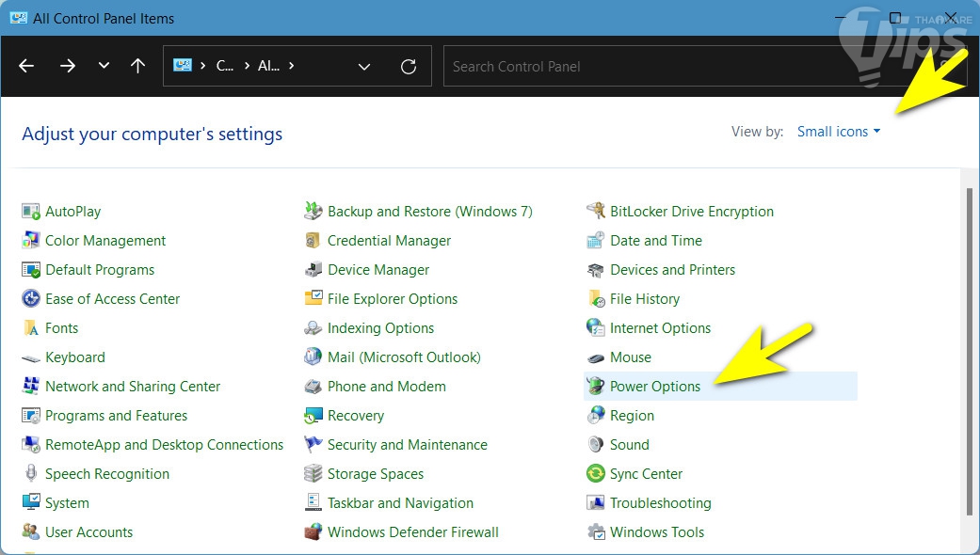980x555 pixels.
Task: Click the Network and Sharing Center icon
Action: pos(31,387)
